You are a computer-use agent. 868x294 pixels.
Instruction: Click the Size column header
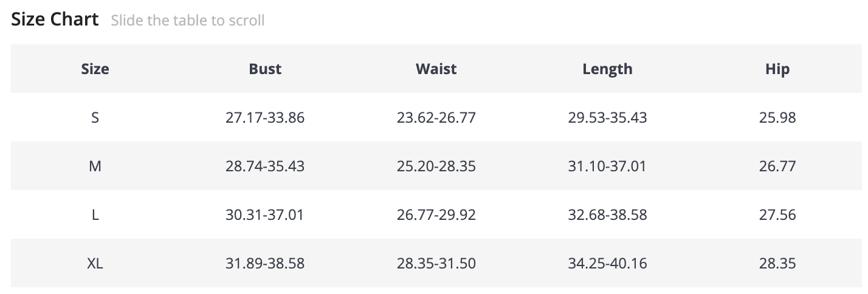click(x=95, y=69)
